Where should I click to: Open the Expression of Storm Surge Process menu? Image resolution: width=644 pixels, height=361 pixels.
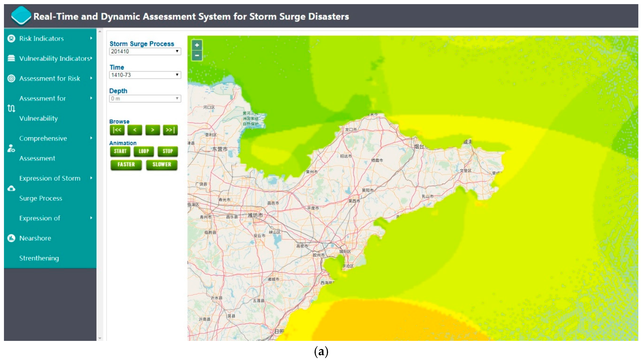pyautogui.click(x=50, y=178)
